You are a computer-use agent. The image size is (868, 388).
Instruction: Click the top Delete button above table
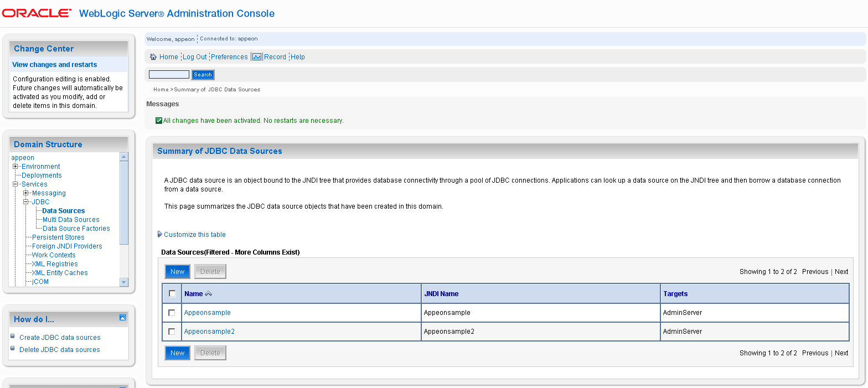(210, 271)
